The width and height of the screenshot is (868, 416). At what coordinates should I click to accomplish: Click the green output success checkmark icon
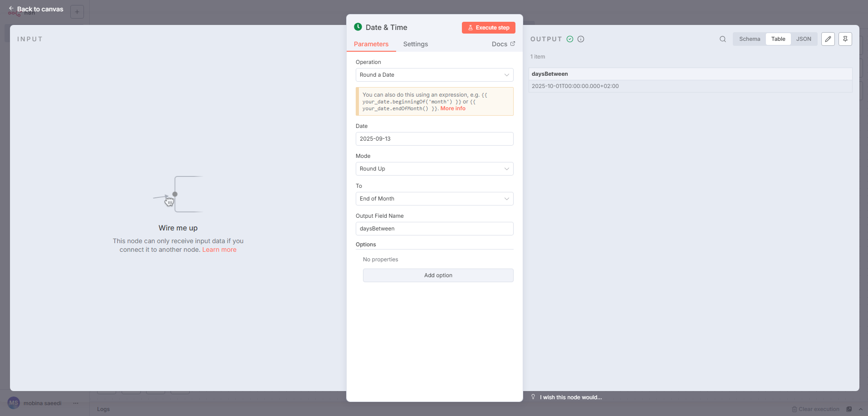pyautogui.click(x=570, y=39)
